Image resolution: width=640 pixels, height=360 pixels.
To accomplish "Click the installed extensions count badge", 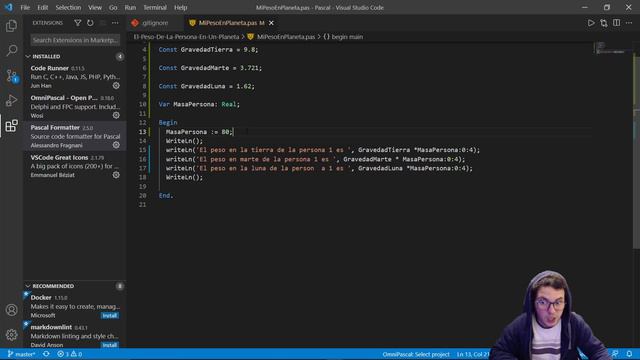I will [x=120, y=56].
